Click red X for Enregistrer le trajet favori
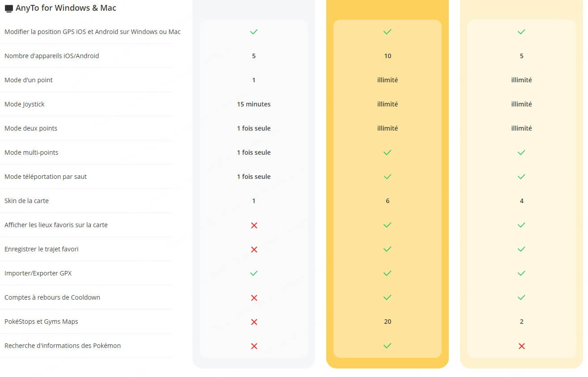 pos(254,250)
